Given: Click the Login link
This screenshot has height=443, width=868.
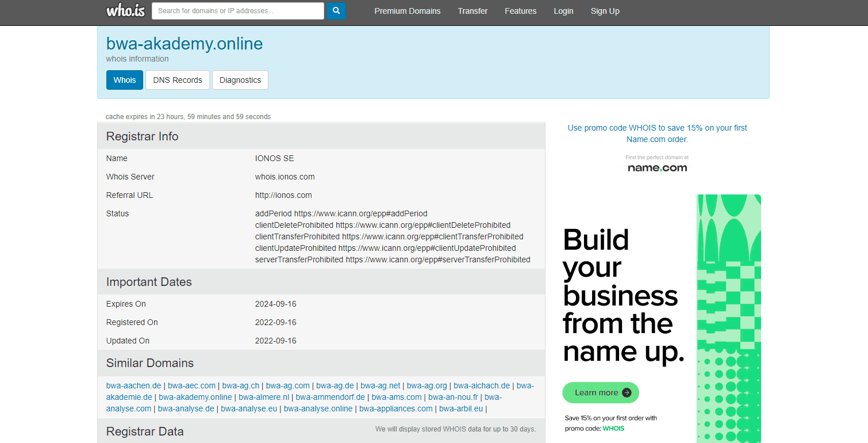Looking at the screenshot, I should coord(563,11).
